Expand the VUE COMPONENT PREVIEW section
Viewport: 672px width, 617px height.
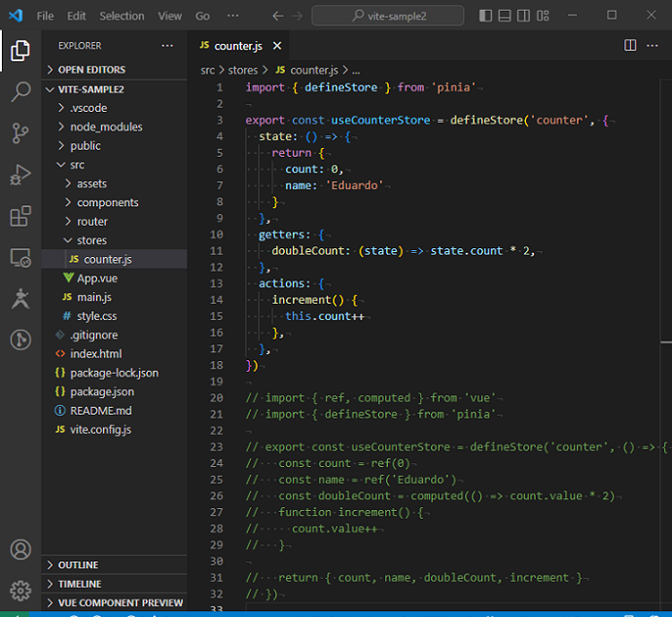[114, 602]
